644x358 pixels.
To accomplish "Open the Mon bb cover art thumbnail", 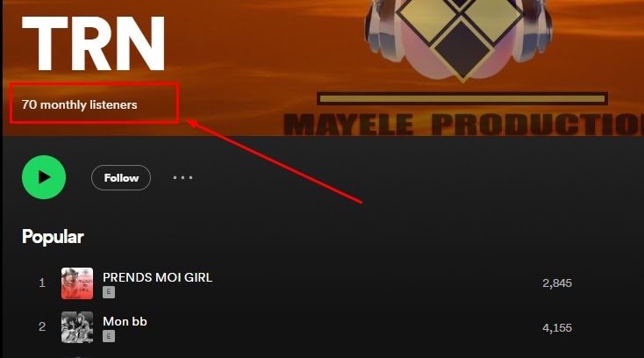I will point(77,327).
